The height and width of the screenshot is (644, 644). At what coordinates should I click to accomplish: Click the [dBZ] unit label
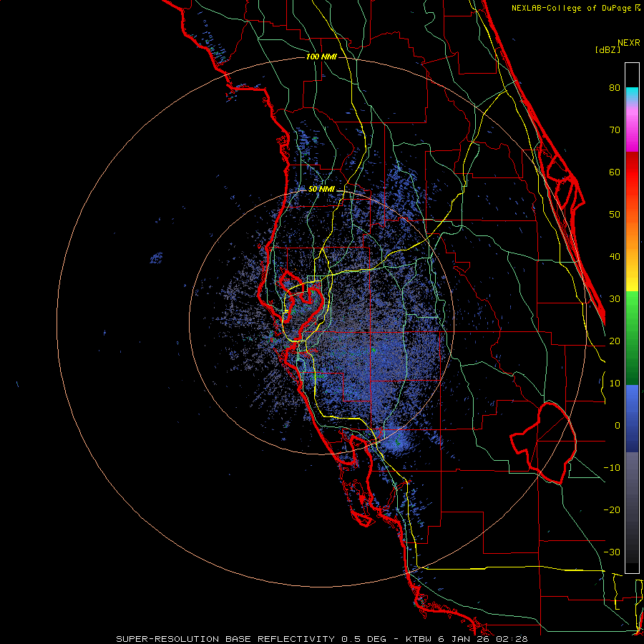click(x=608, y=50)
